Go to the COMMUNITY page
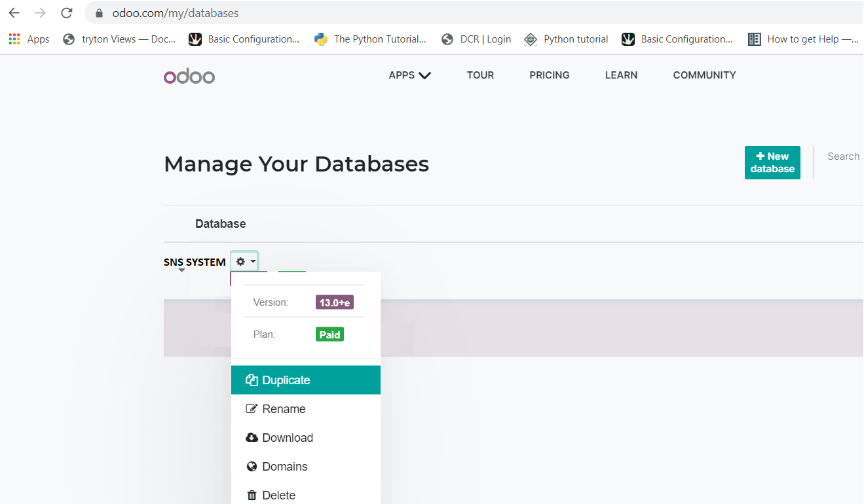This screenshot has width=864, height=504. (704, 75)
